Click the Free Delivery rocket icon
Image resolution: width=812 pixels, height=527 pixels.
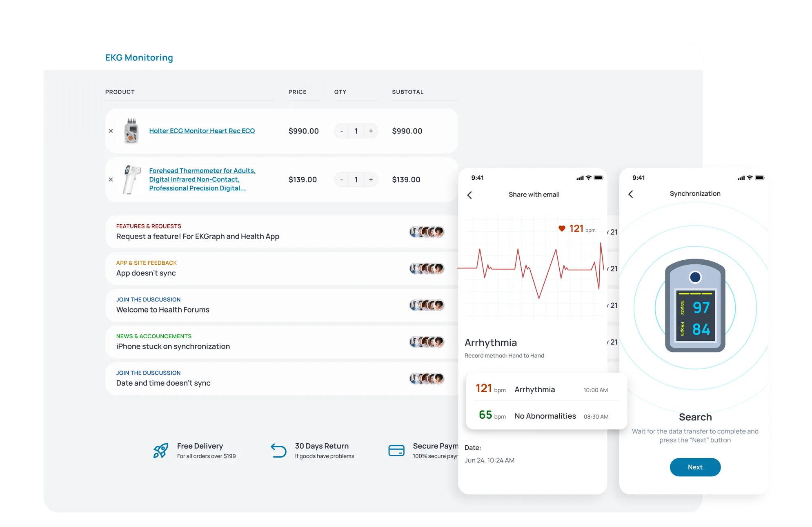160,451
